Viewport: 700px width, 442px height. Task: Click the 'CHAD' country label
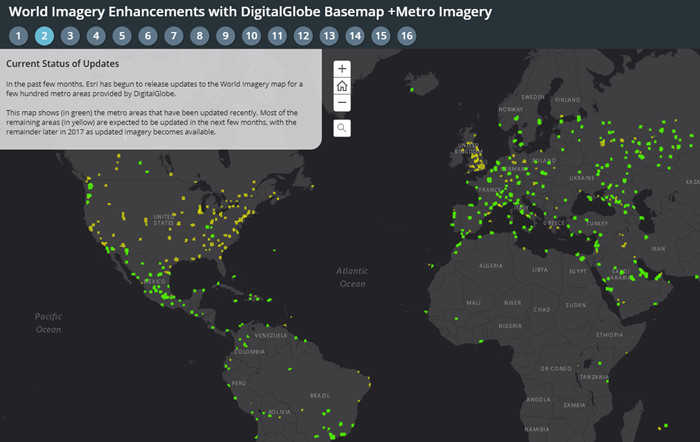[542, 309]
